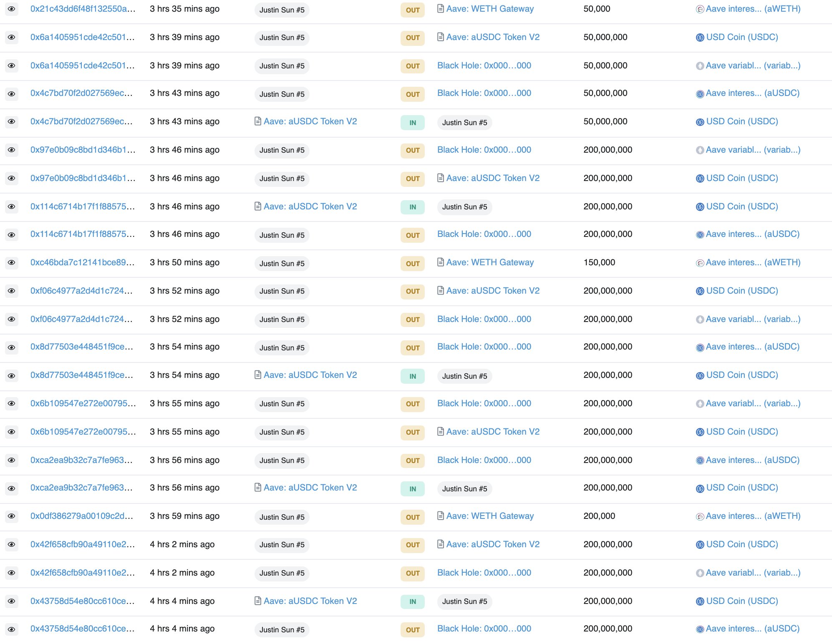Click eye icon for the 3 hrs 50 mins row
Image resolution: width=832 pixels, height=644 pixels.
[12, 263]
